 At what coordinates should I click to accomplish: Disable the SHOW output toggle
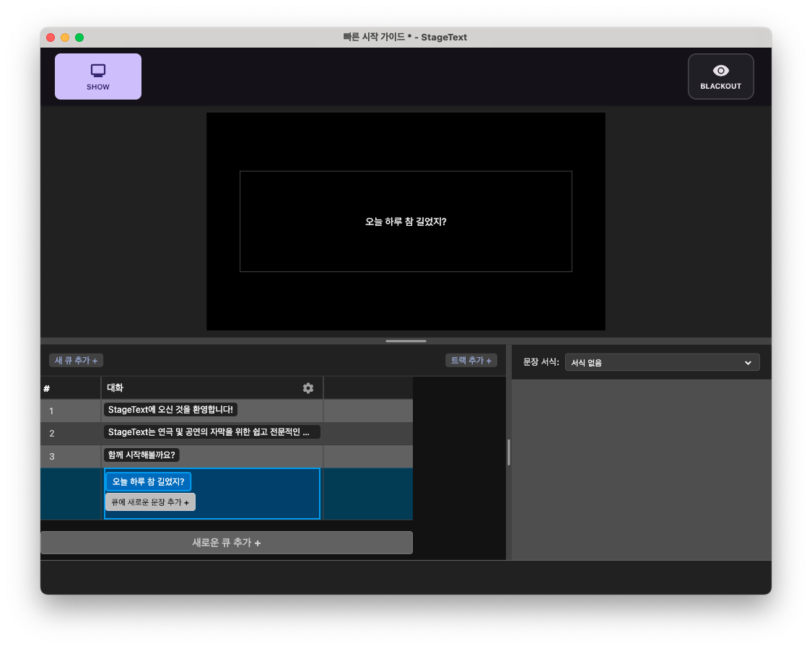(x=97, y=76)
